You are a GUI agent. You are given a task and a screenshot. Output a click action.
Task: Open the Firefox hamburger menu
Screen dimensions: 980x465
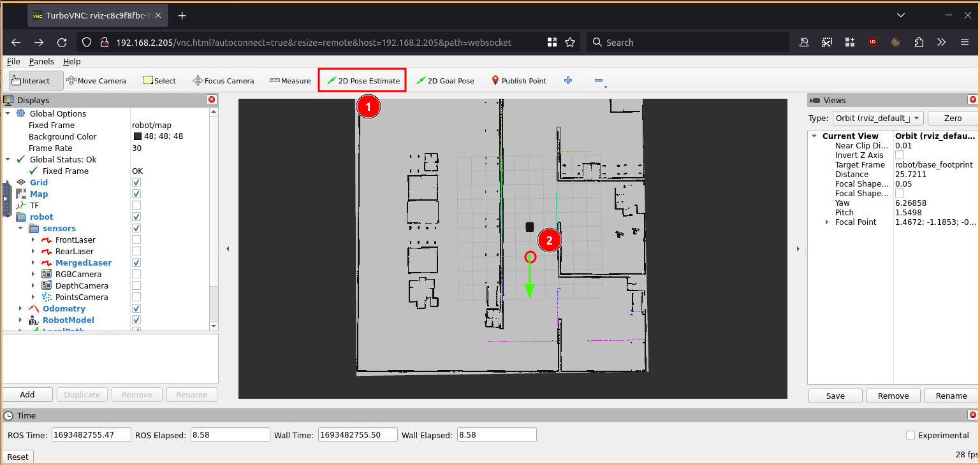click(965, 42)
